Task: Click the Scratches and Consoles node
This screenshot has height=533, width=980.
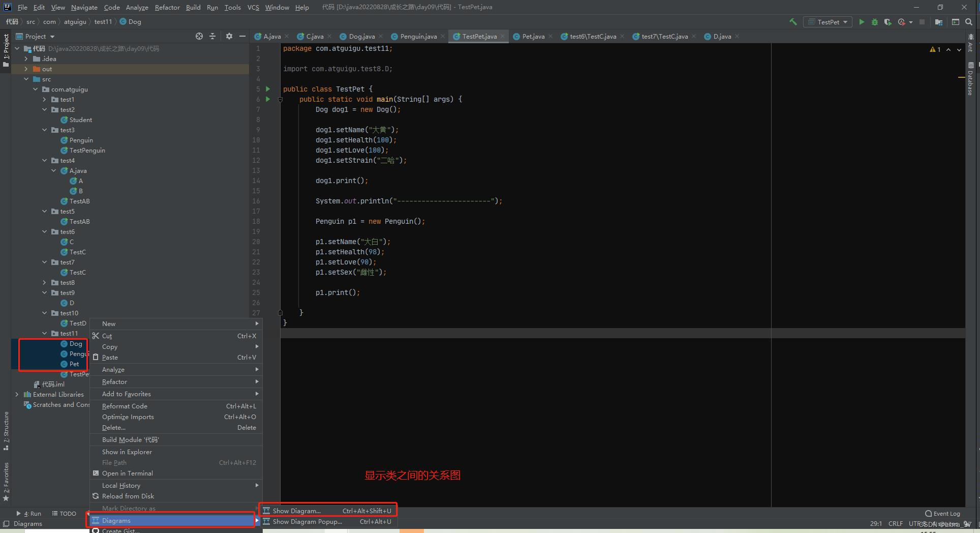Action: (57, 404)
